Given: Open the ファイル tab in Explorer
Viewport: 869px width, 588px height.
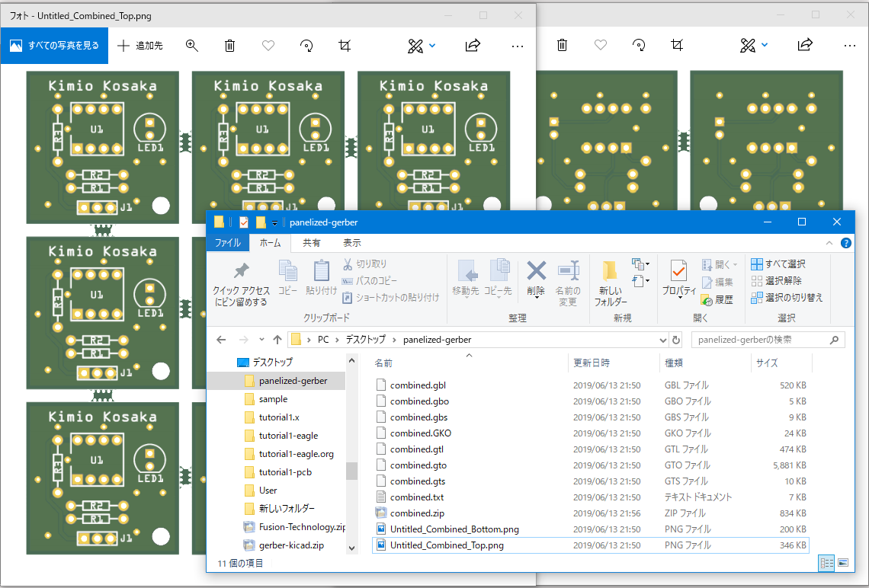Looking at the screenshot, I should (x=227, y=242).
